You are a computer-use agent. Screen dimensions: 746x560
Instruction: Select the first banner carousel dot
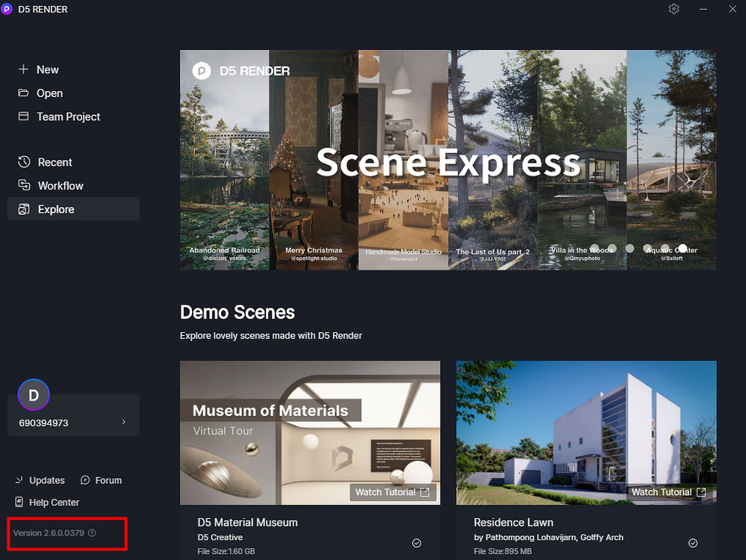coord(594,249)
